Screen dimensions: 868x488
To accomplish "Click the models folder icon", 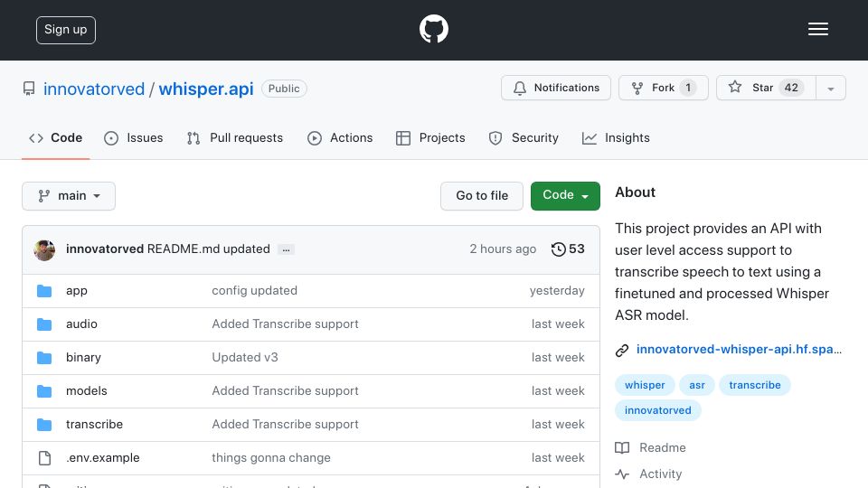I will pos(44,391).
